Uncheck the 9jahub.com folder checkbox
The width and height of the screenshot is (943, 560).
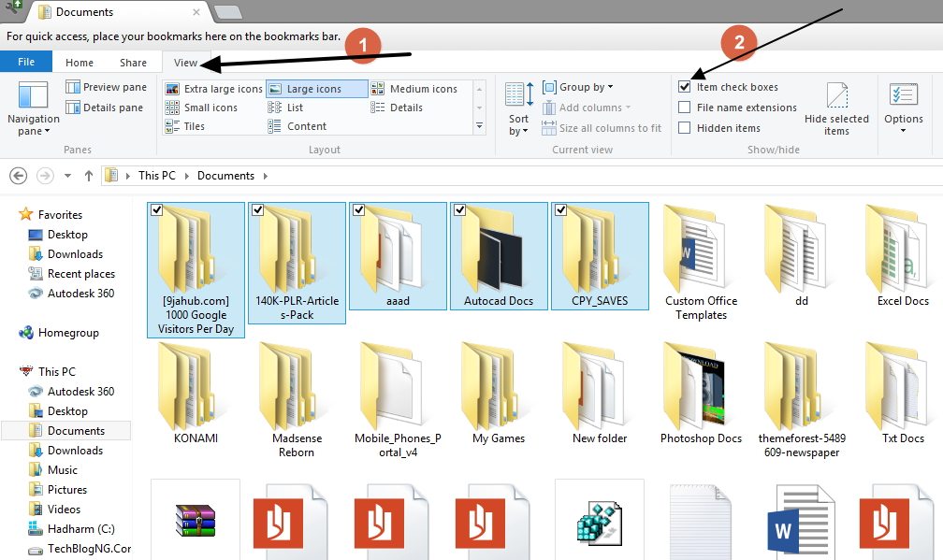click(156, 209)
